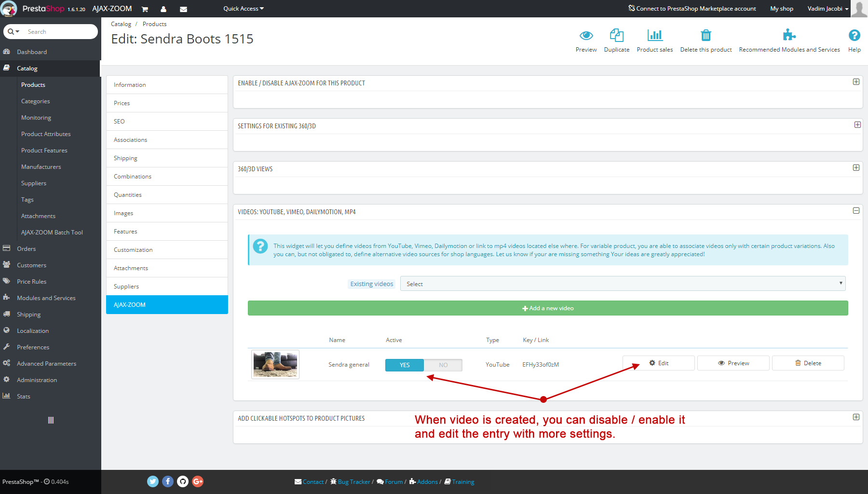
Task: Click the user avatar at top right
Action: 859,9
